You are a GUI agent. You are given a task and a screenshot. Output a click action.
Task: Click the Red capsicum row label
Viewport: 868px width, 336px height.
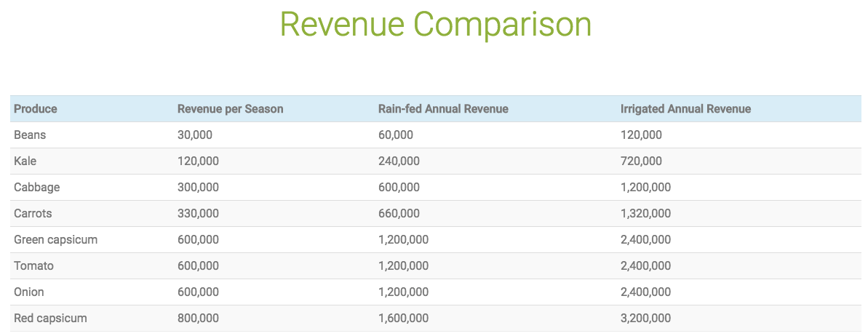point(50,319)
